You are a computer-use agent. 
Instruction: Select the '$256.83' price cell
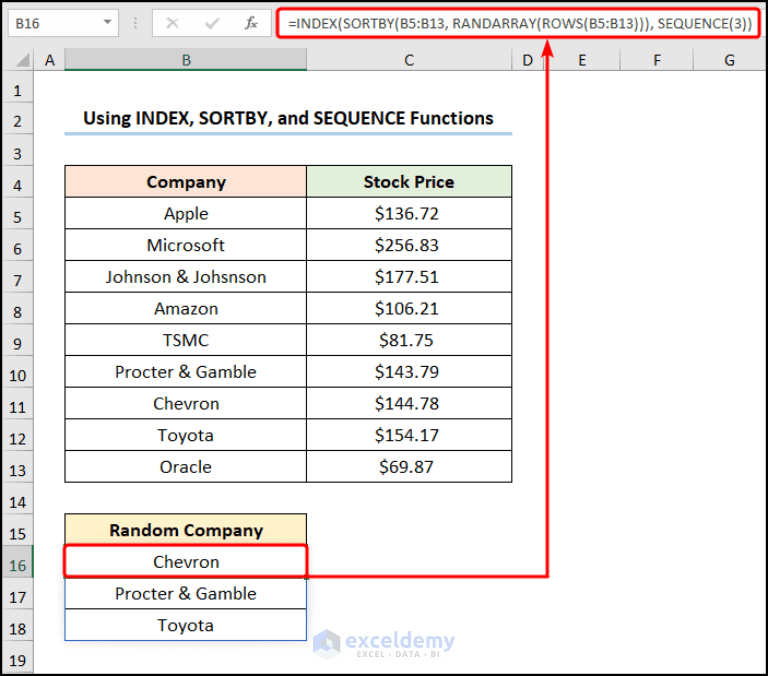[x=409, y=245]
